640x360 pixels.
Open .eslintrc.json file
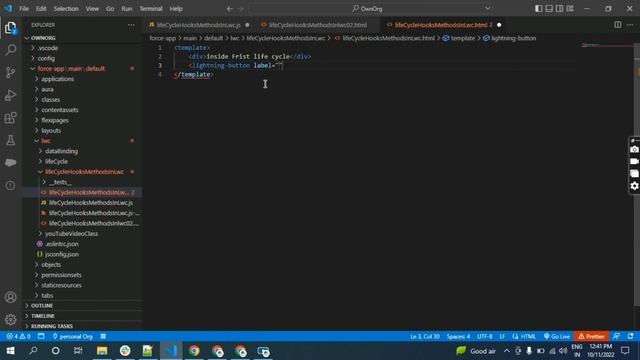click(x=82, y=244)
